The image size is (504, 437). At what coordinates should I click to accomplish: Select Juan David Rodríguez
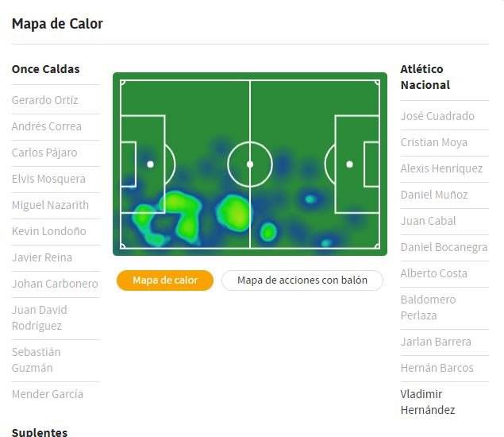(x=40, y=318)
